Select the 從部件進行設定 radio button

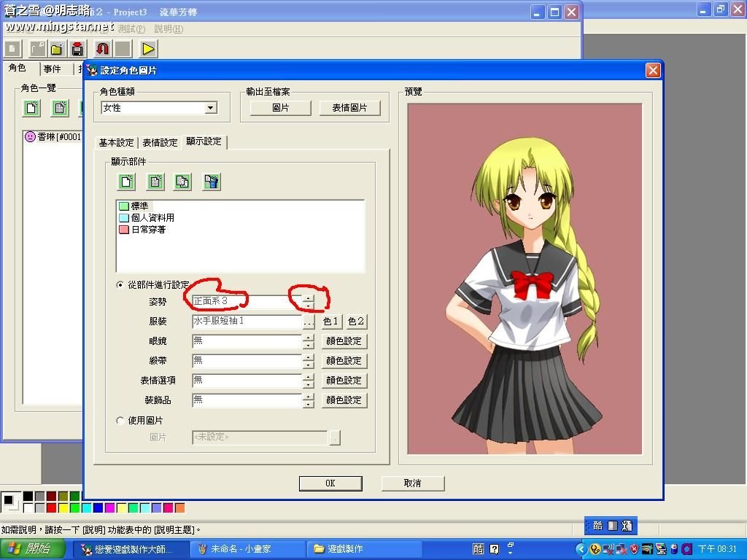[120, 285]
